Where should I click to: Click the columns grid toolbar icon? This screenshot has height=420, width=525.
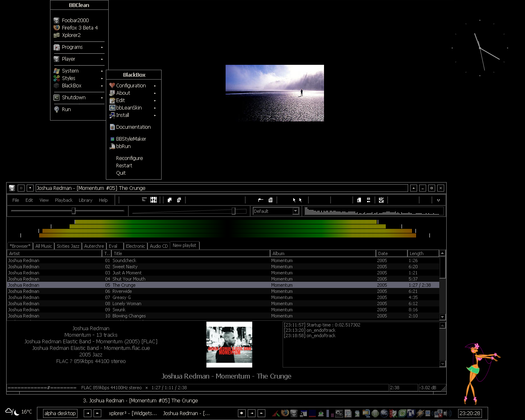154,200
